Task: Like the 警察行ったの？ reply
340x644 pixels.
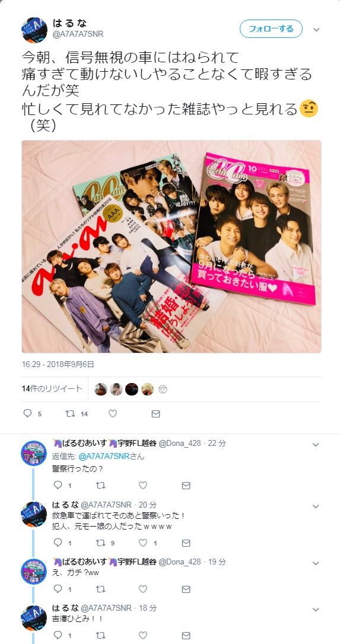Action: 142,485
